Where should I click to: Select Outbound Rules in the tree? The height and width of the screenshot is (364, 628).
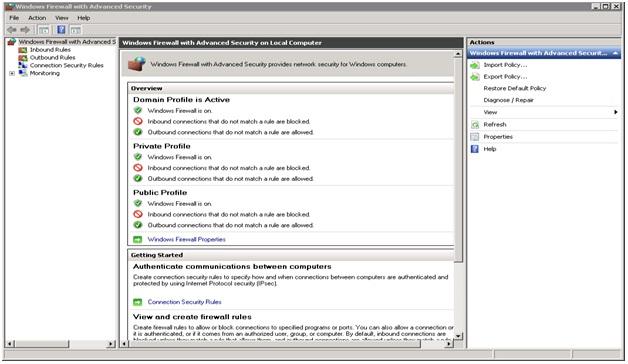tap(52, 57)
